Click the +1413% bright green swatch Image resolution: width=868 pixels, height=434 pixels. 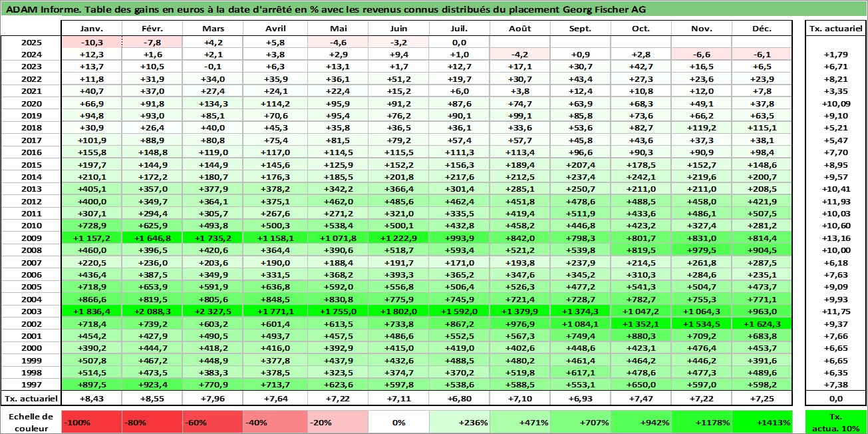[x=762, y=423]
